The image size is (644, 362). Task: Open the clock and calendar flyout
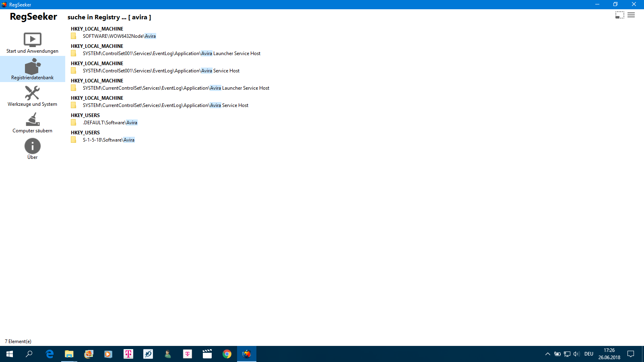click(609, 354)
